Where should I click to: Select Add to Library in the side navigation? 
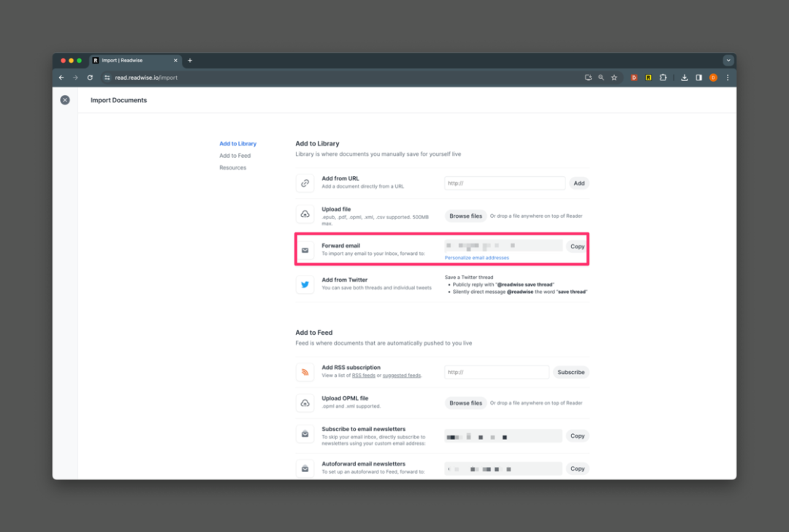[238, 143]
